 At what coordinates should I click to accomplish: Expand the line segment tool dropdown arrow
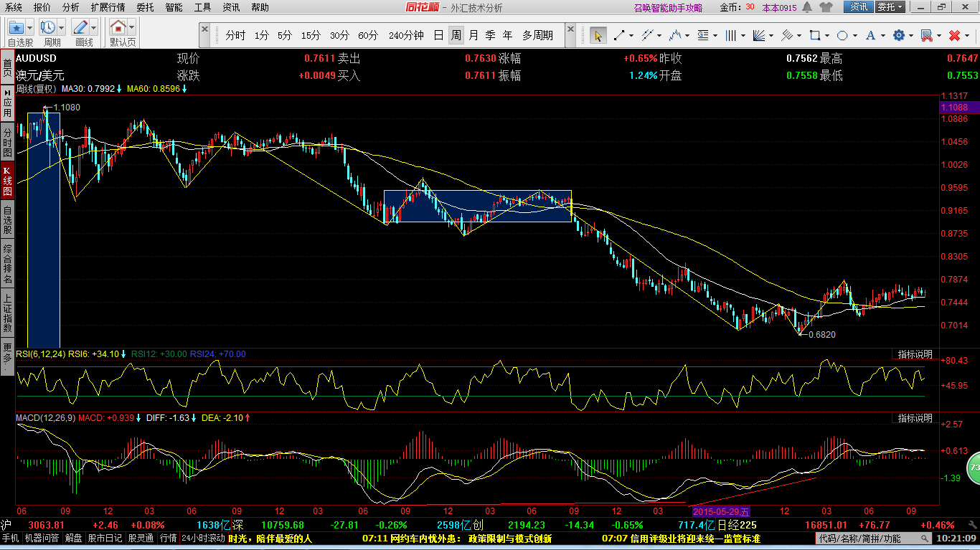coord(631,35)
